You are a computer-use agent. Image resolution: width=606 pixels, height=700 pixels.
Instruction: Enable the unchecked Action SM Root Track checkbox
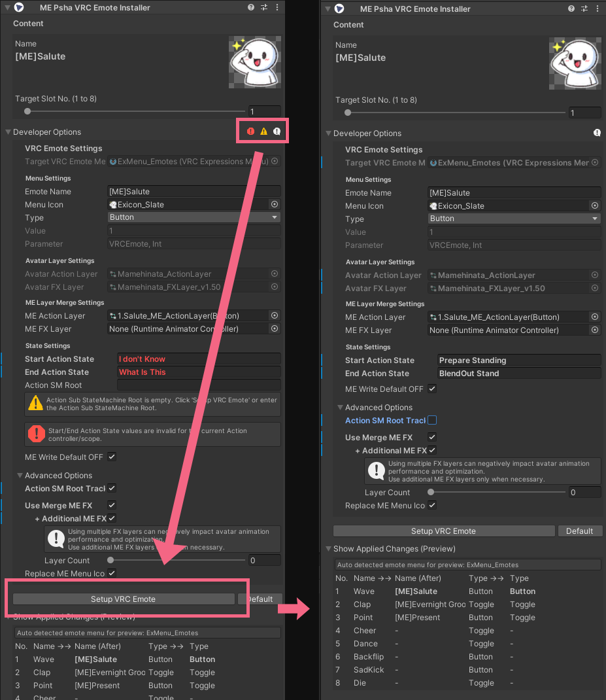[432, 421]
